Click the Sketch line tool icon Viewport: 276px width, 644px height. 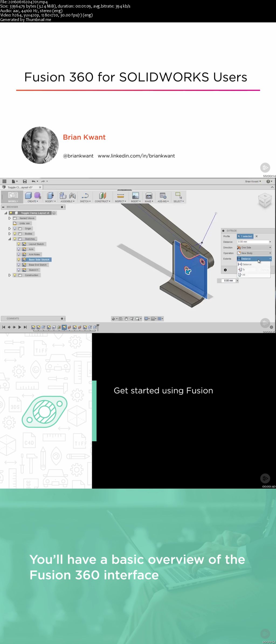[85, 196]
